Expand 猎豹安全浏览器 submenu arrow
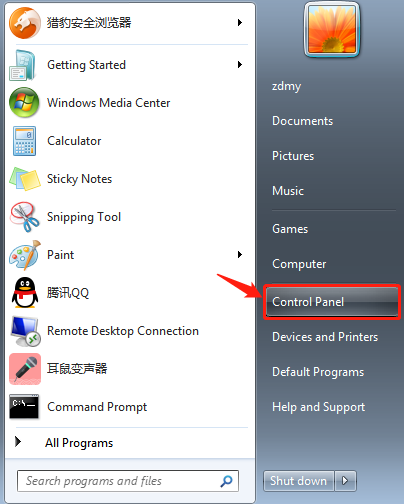404x504 pixels. [239, 23]
